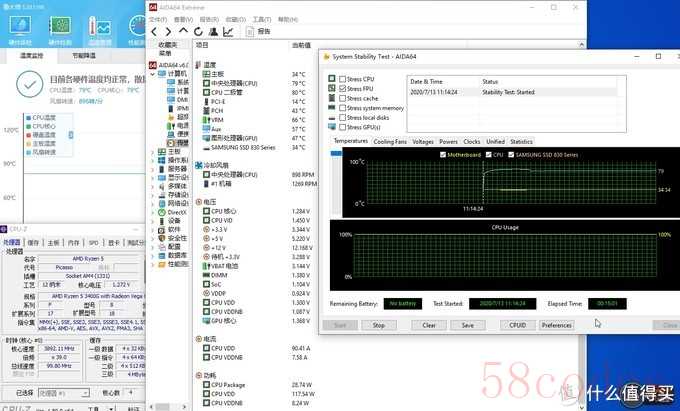Open the 报告 report button in AIDA64
Viewport: 680px width, 411px height.
click(x=258, y=31)
